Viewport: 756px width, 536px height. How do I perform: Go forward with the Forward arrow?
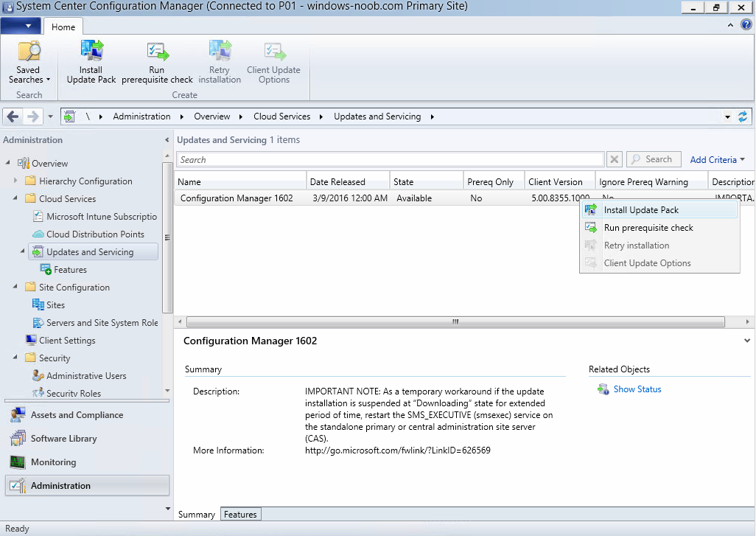point(32,116)
